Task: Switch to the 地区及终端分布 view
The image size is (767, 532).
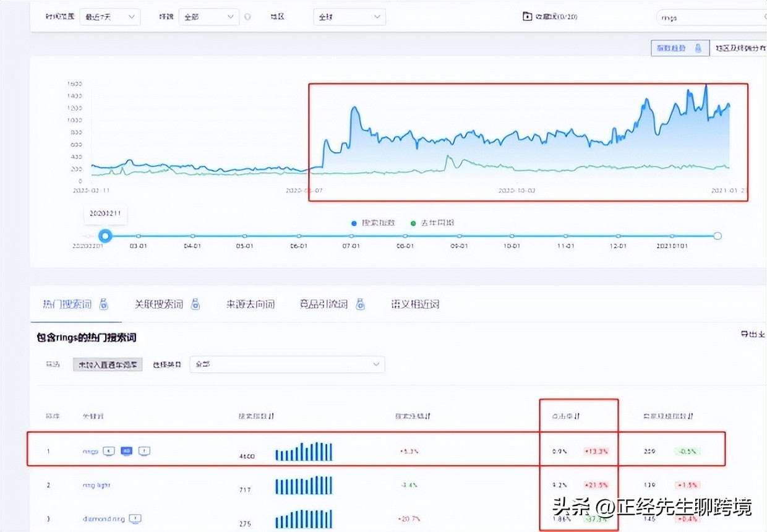Action: 739,48
